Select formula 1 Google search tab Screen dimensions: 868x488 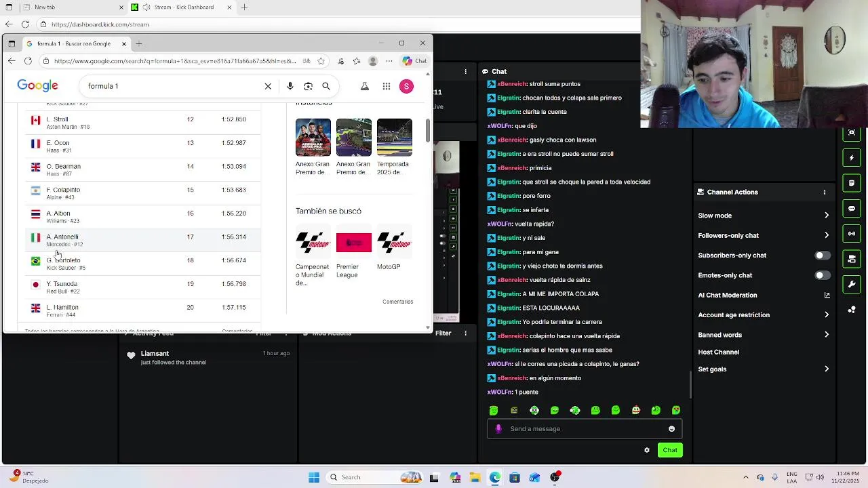coord(76,44)
